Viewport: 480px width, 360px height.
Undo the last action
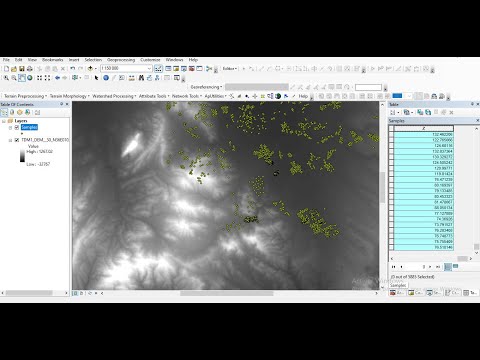[x=72, y=69]
